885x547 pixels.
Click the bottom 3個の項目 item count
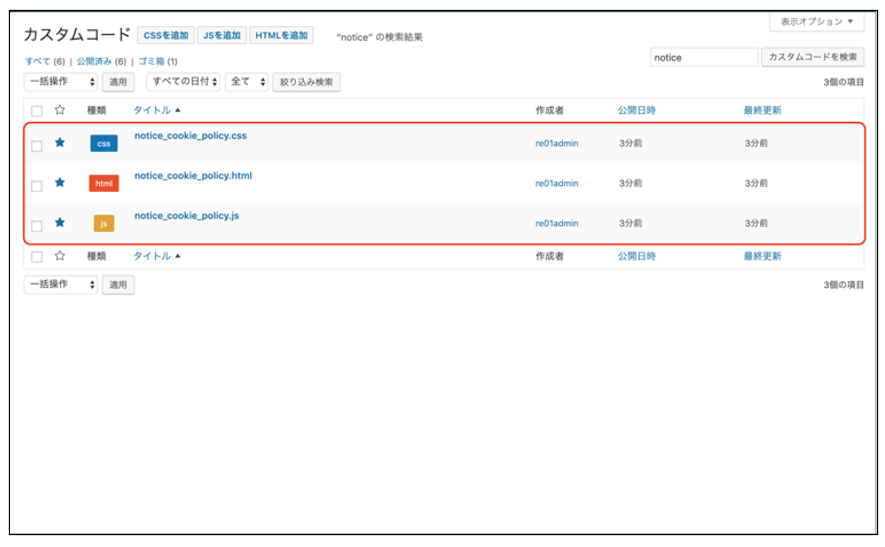(844, 285)
